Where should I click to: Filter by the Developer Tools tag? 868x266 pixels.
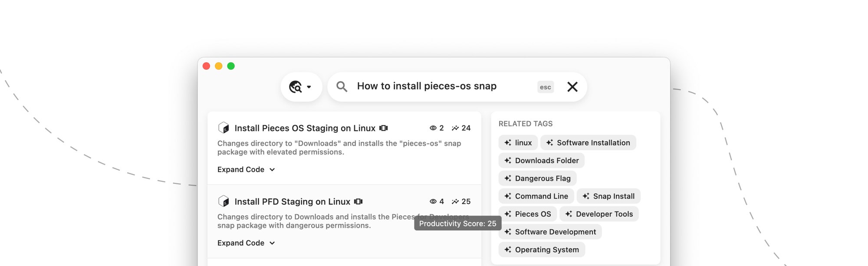(599, 214)
